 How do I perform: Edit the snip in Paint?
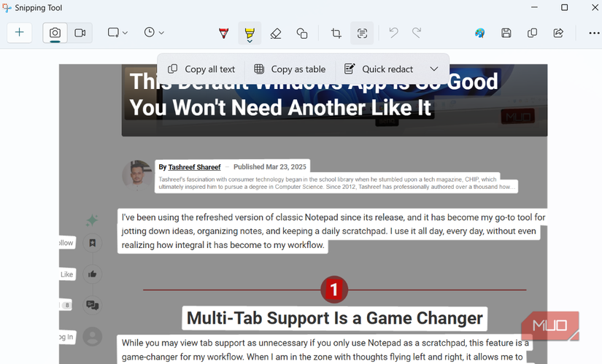pos(480,33)
